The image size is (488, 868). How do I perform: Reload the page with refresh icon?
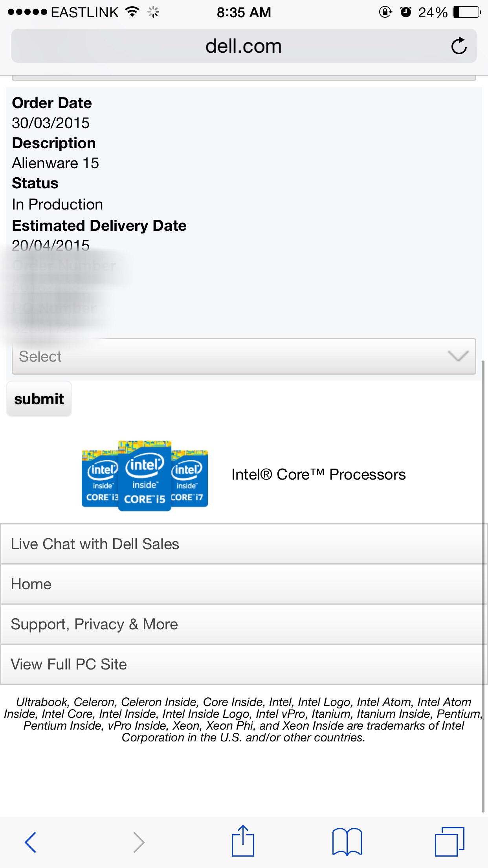(459, 46)
